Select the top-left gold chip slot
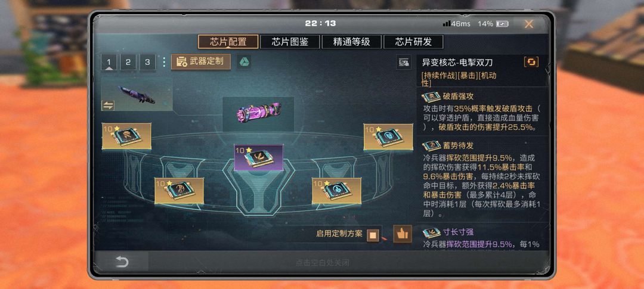This screenshot has width=644, height=289. point(126,136)
